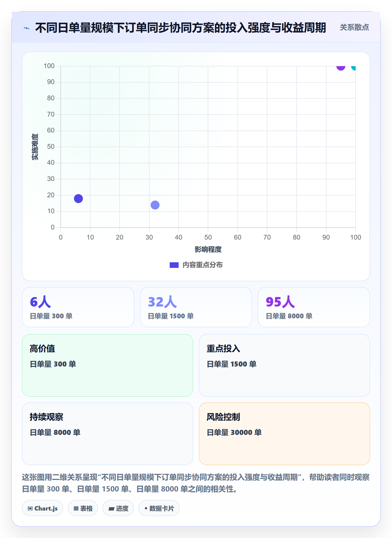Click the description paragraph starting 这张图用二维关系
The image size is (392, 538).
196,483
